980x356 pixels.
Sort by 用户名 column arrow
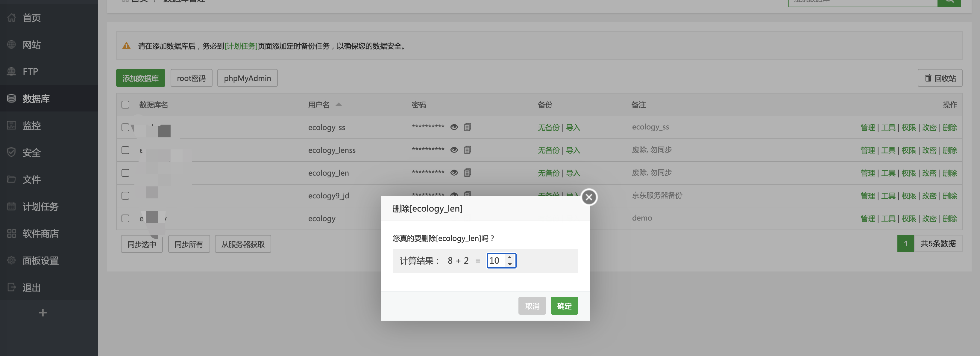(338, 104)
